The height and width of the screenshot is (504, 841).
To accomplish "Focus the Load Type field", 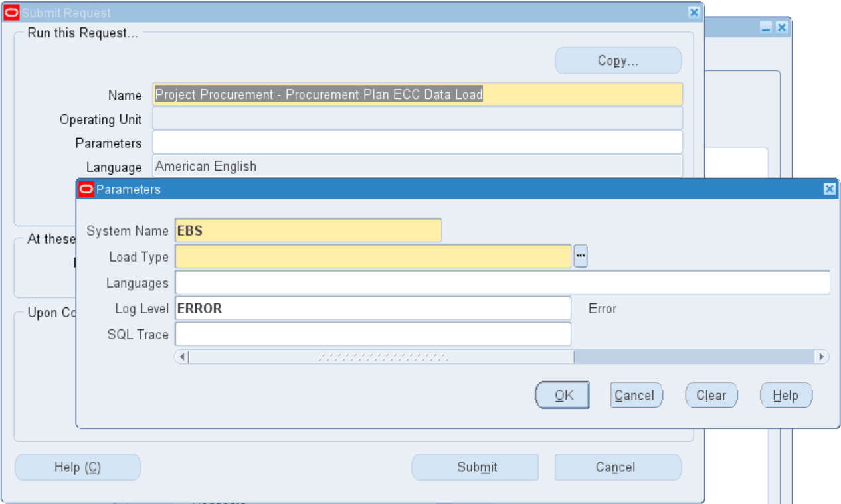I will coord(373,256).
